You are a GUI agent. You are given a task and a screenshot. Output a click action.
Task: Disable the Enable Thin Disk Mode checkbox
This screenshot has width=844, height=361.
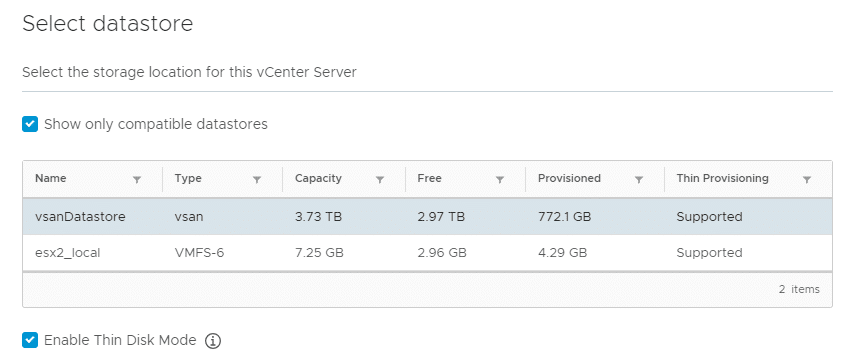(30, 340)
